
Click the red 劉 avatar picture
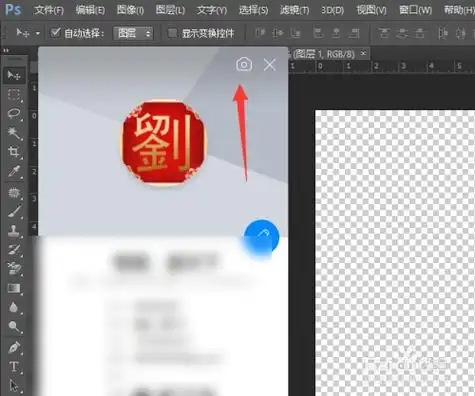(x=163, y=142)
